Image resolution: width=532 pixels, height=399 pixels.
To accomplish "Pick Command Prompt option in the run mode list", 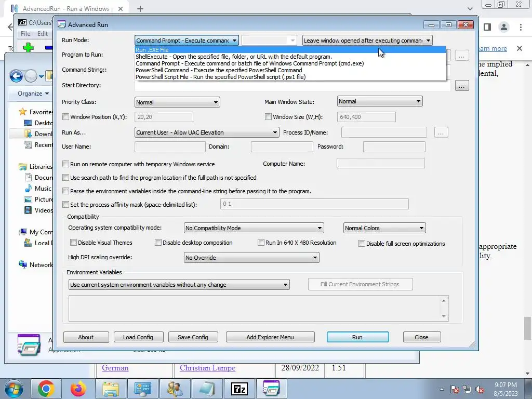I will [290, 63].
